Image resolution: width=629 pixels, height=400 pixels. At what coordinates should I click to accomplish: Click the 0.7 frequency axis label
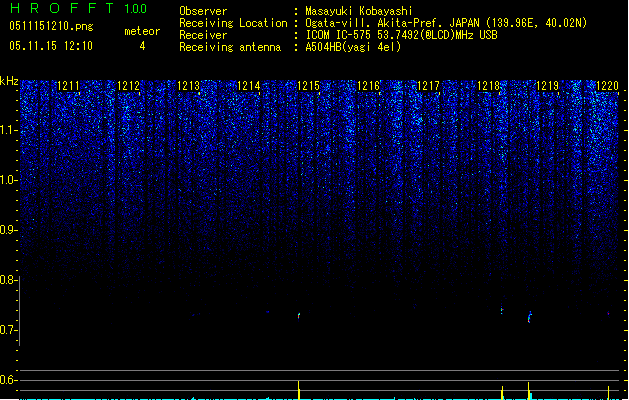8,330
